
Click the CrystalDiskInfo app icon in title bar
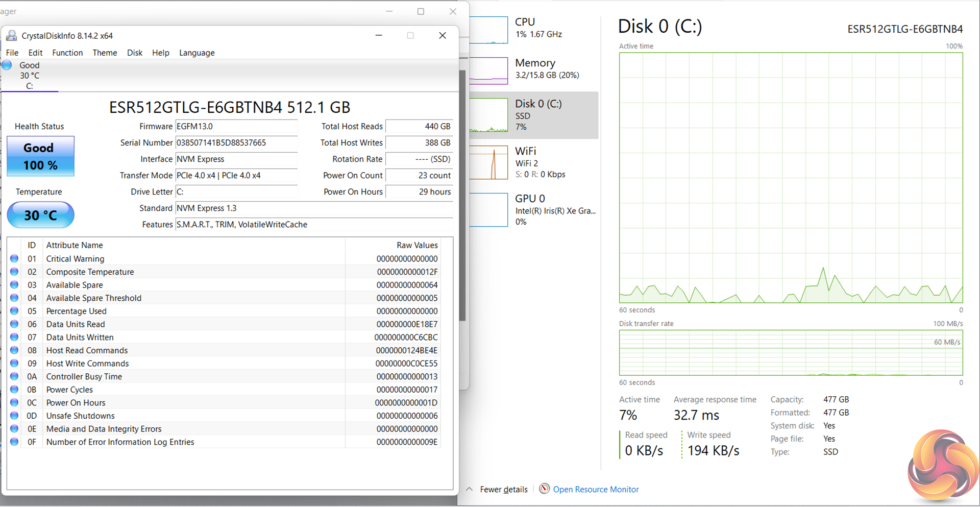pos(11,36)
